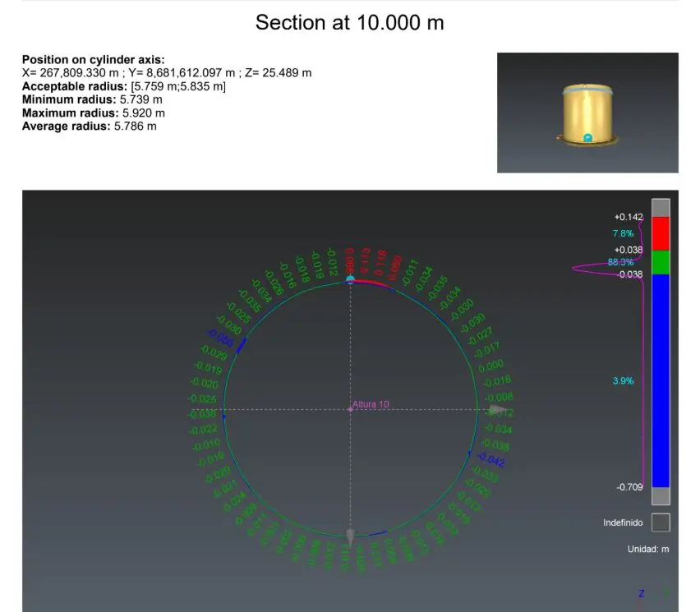Click the Indefinido gray color box
Viewport: 700px width, 612px height.
(x=661, y=522)
